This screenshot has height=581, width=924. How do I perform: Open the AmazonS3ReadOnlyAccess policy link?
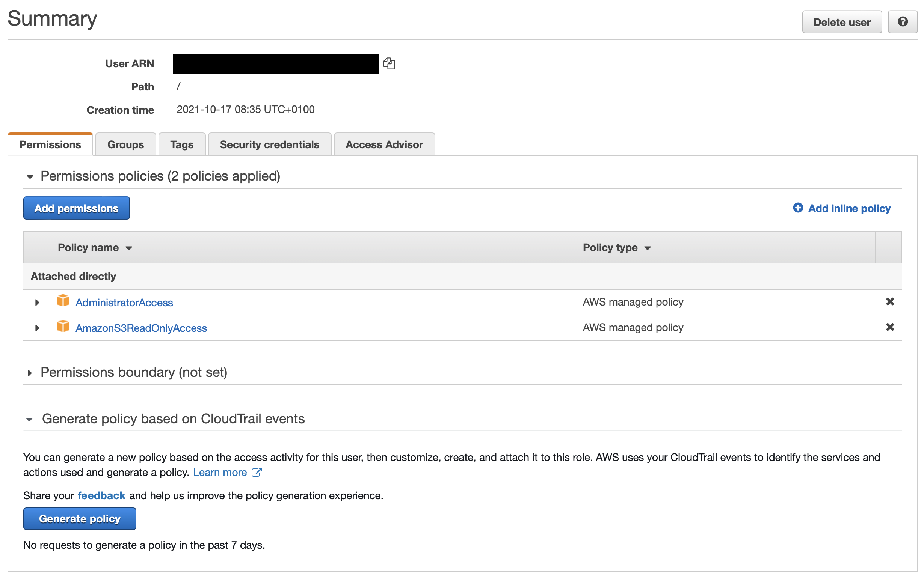click(x=141, y=328)
